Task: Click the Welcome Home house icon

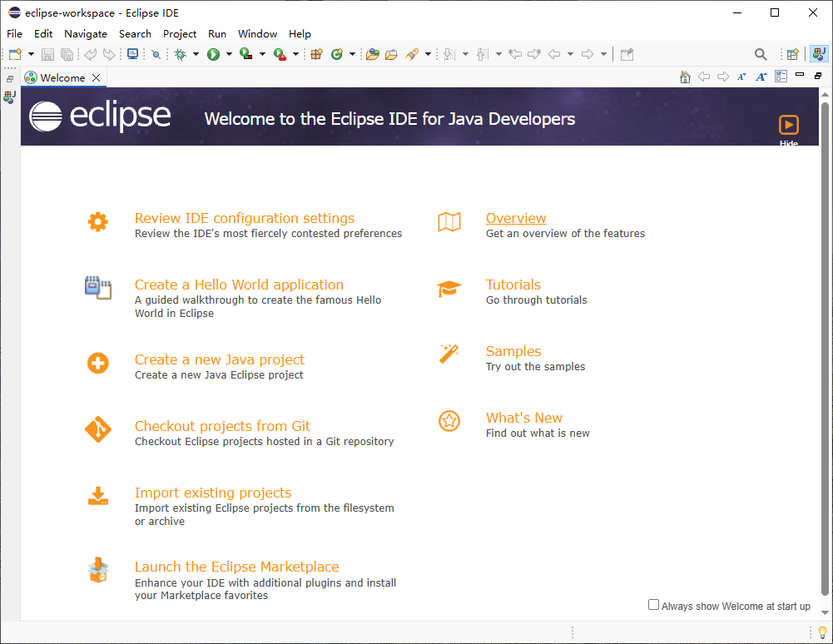Action: click(686, 77)
